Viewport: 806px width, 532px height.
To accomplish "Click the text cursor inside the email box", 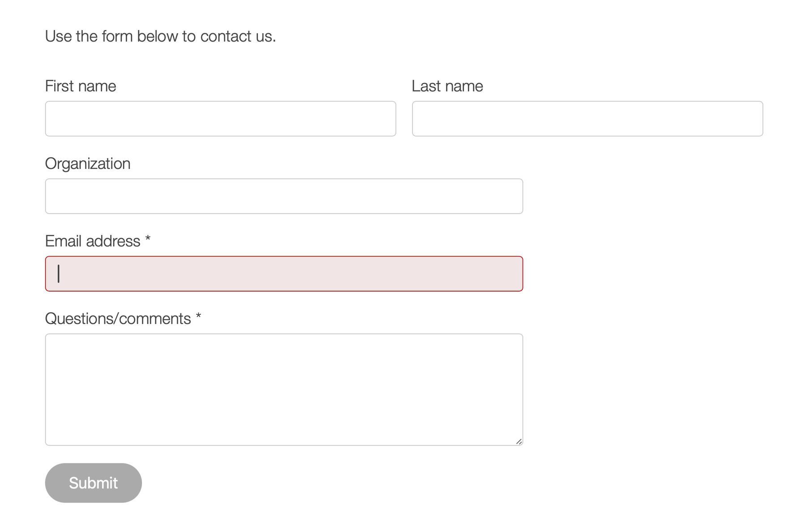I will [59, 272].
